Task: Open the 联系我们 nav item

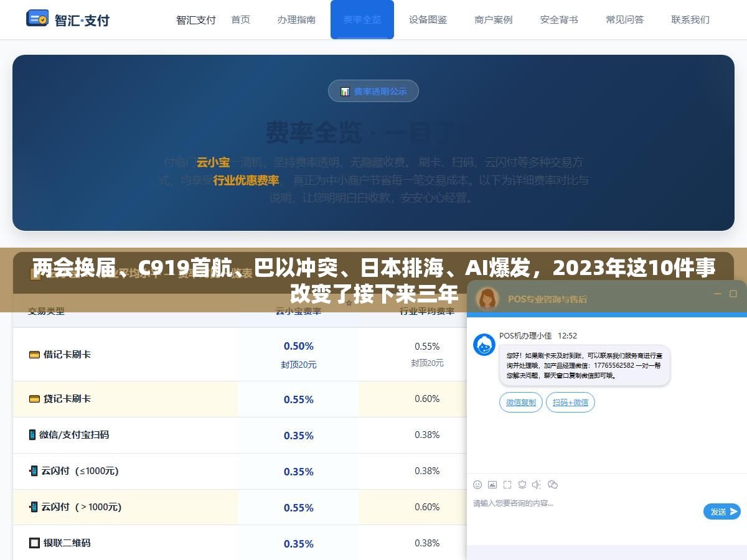Action: 690,19
